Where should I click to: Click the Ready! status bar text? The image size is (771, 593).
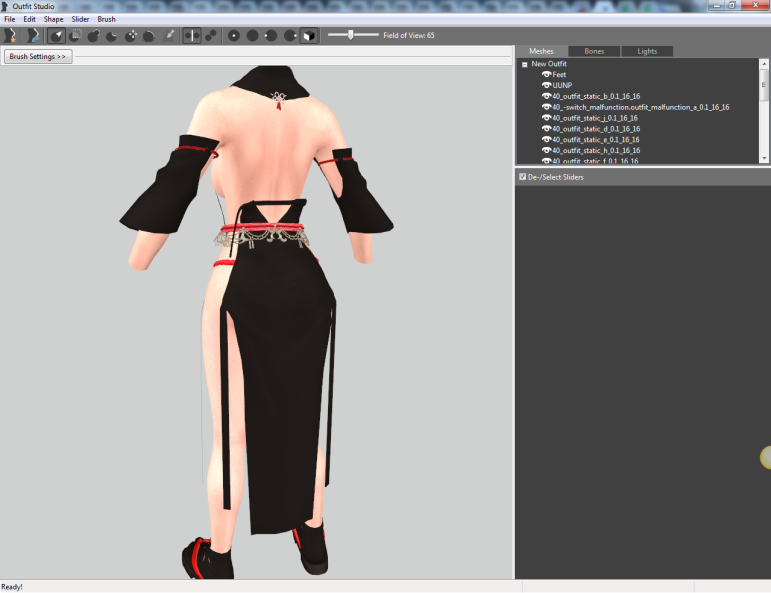(12, 587)
